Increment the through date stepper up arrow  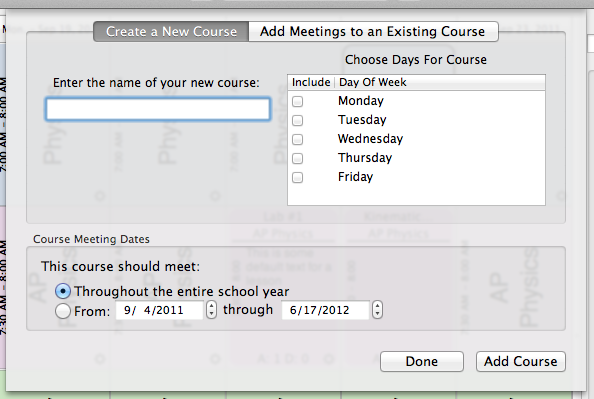click(377, 305)
